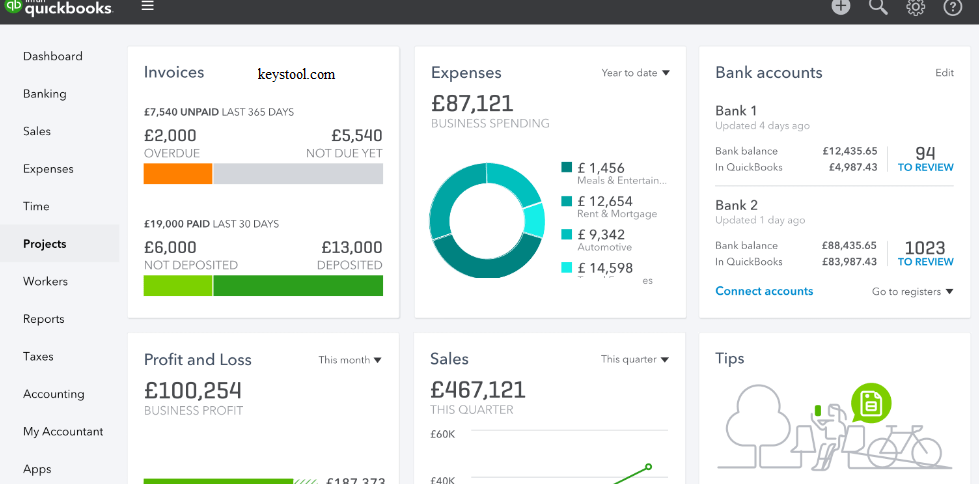Click the light green not deposited bar
979x484 pixels.
coord(178,285)
